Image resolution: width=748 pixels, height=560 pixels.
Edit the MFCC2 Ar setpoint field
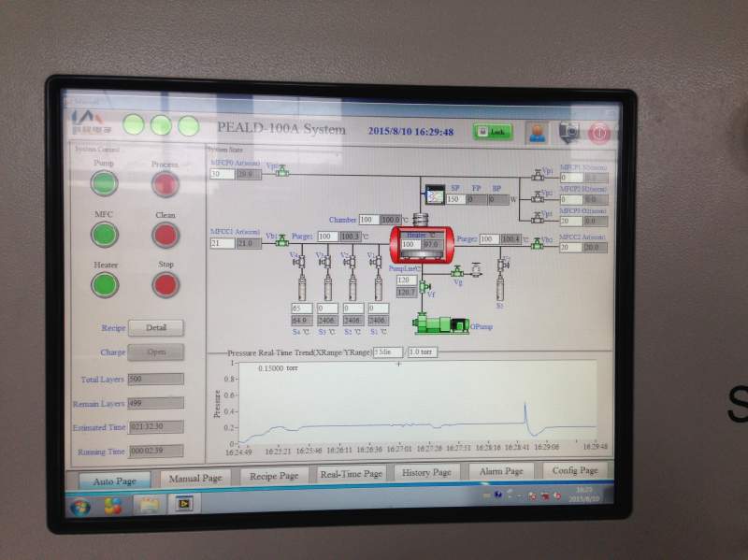[571, 247]
